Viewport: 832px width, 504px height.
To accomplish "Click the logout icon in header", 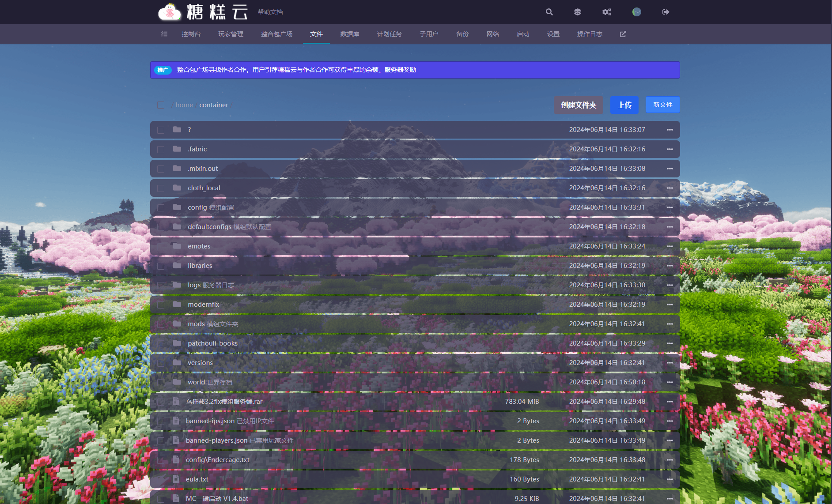I will click(x=666, y=12).
